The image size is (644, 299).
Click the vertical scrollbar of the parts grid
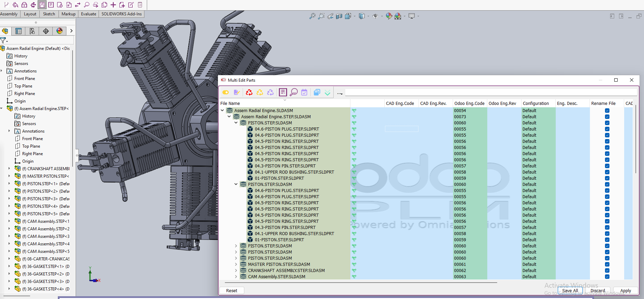[635, 139]
